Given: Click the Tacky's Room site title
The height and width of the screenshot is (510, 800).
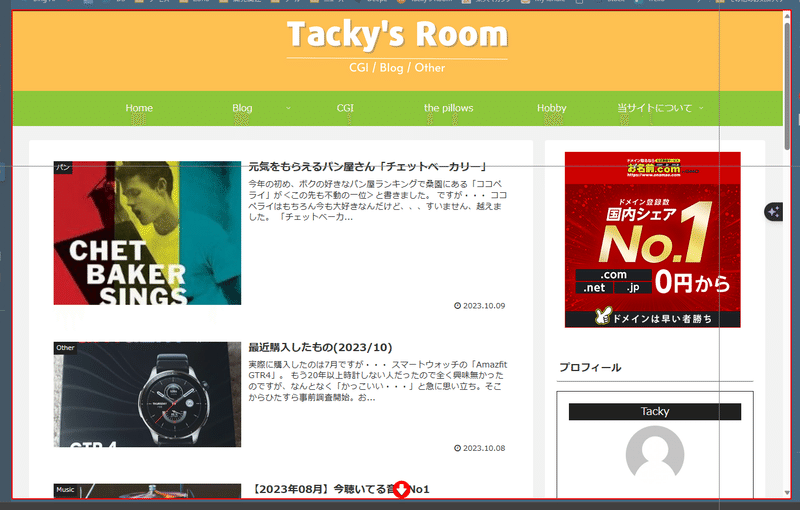Looking at the screenshot, I should (x=397, y=35).
